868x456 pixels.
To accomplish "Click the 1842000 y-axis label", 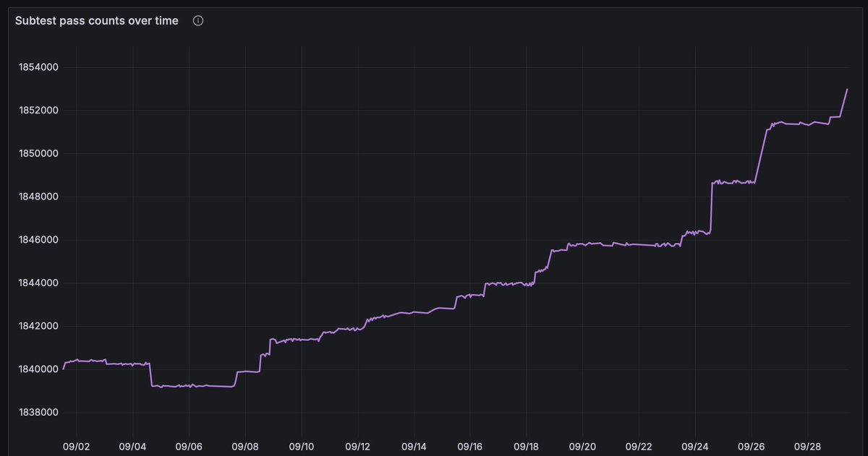I will [38, 326].
